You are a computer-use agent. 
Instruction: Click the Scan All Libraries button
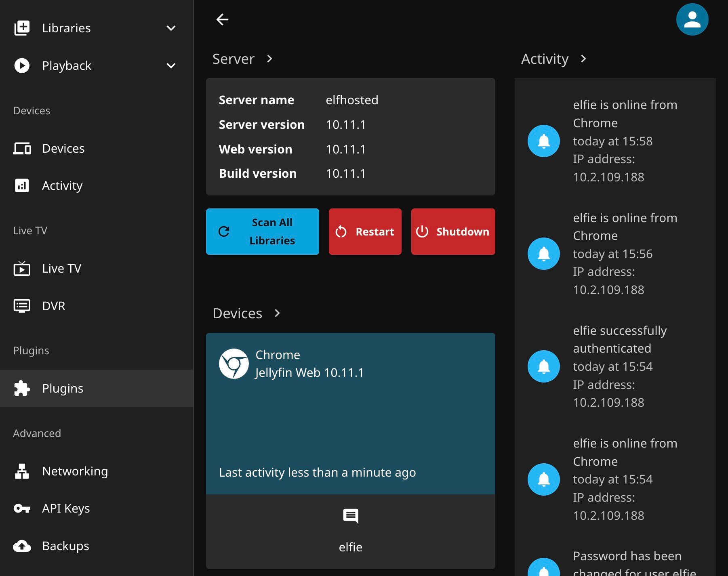263,231
